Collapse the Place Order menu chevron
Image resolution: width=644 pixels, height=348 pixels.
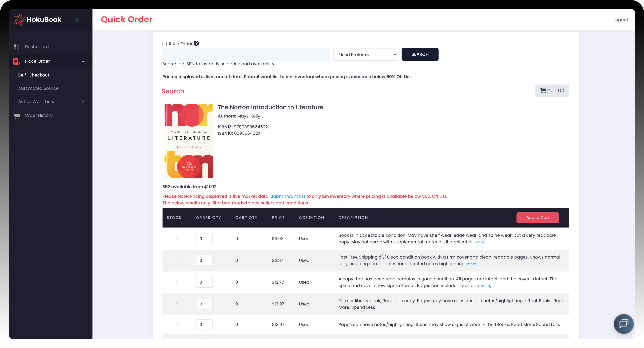coord(83,61)
